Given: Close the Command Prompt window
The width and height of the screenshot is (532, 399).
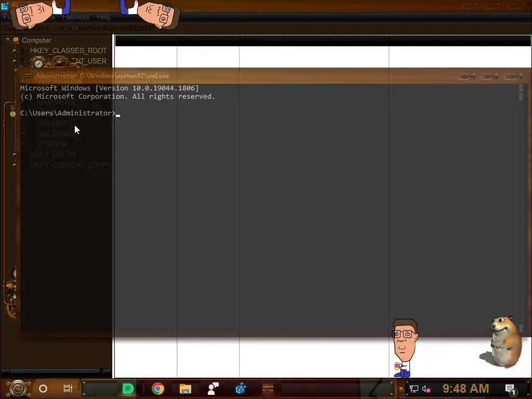Looking at the screenshot, I should 514,77.
